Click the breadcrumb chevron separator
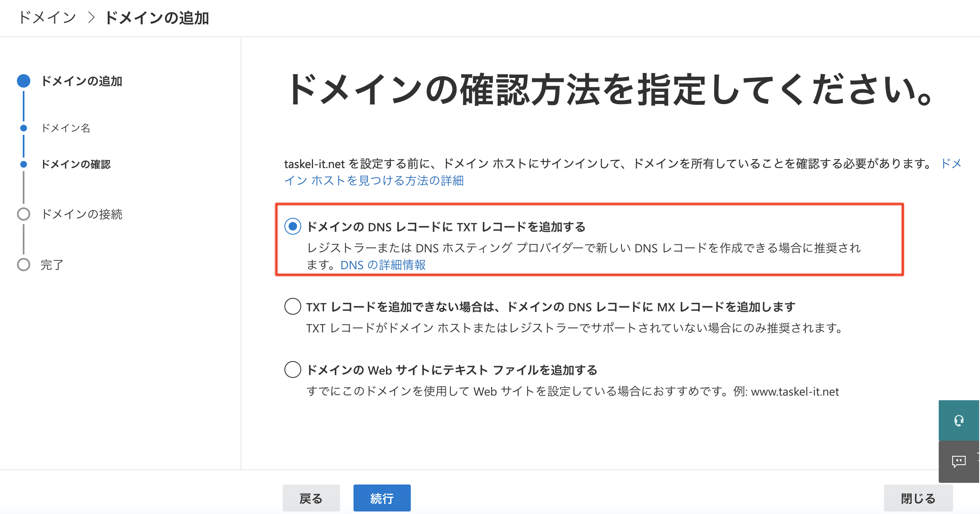 click(x=91, y=18)
